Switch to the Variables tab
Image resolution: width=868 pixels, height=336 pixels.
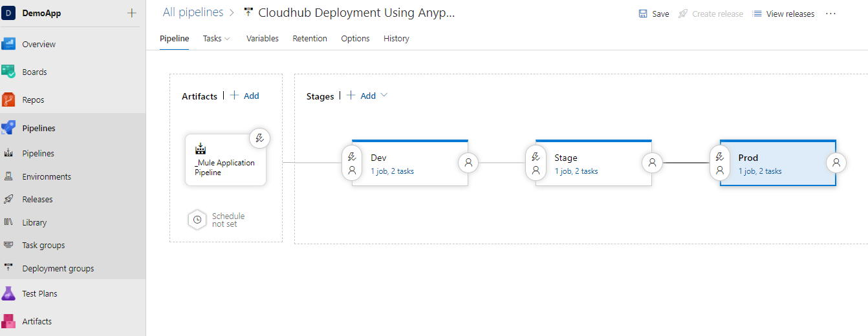262,39
